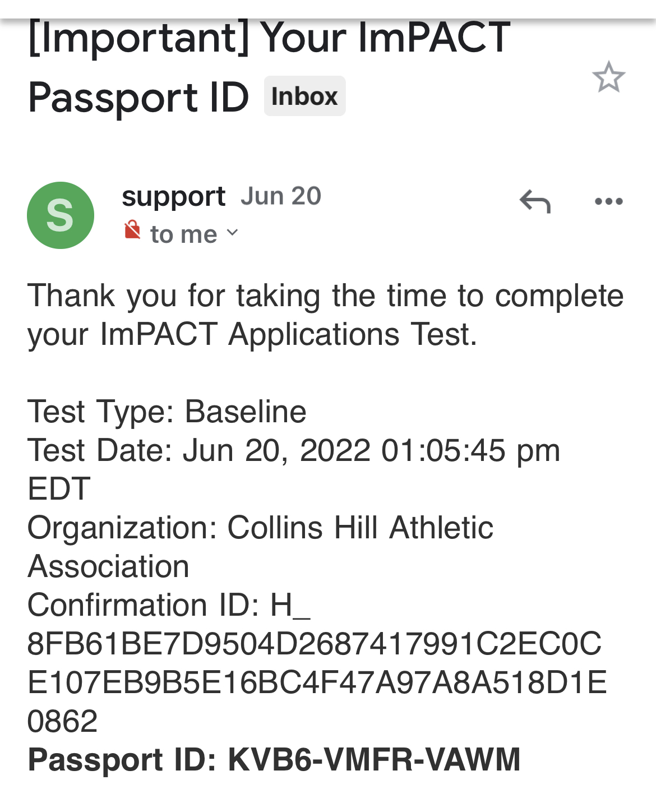Tap the "Thank you for taking" paragraph
This screenshot has height=812, width=656.
(x=325, y=315)
